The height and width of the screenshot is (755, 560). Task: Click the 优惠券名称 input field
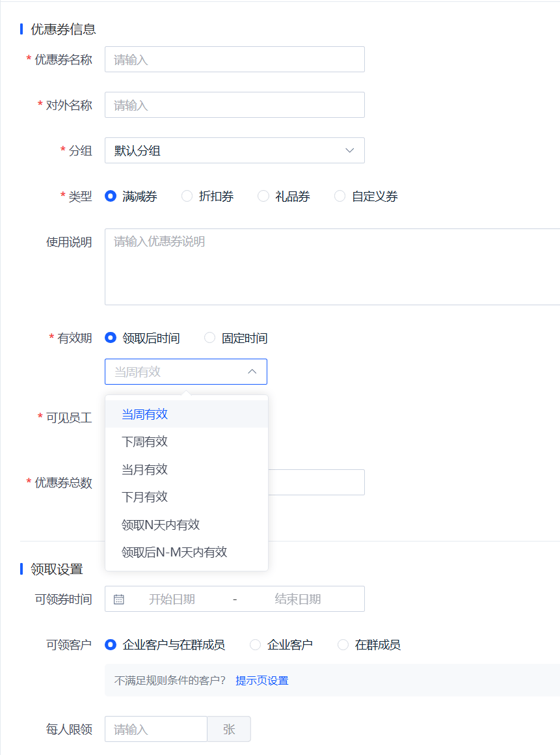pos(234,59)
